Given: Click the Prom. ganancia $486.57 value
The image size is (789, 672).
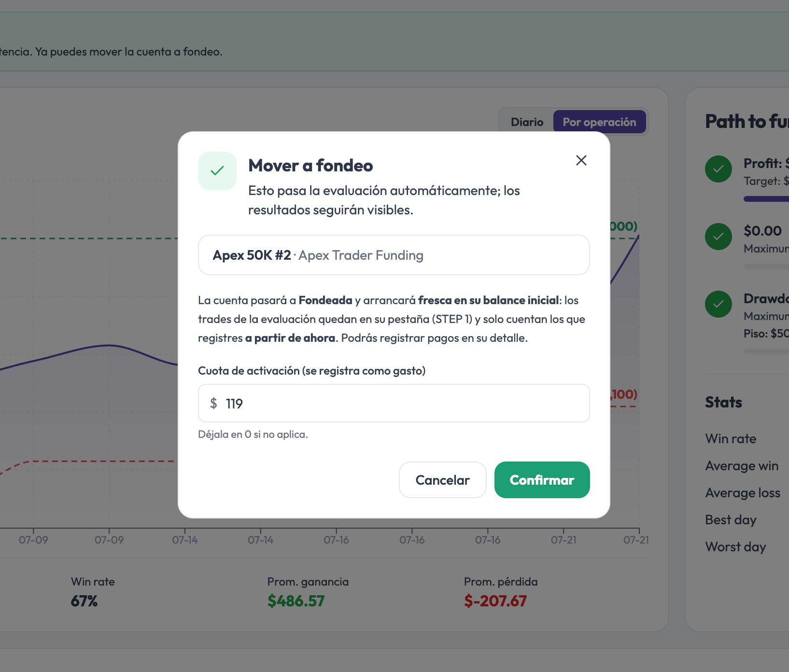Looking at the screenshot, I should (x=296, y=601).
